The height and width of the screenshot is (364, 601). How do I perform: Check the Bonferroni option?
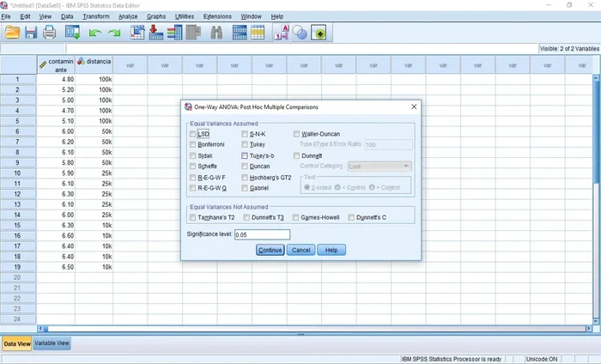(193, 145)
